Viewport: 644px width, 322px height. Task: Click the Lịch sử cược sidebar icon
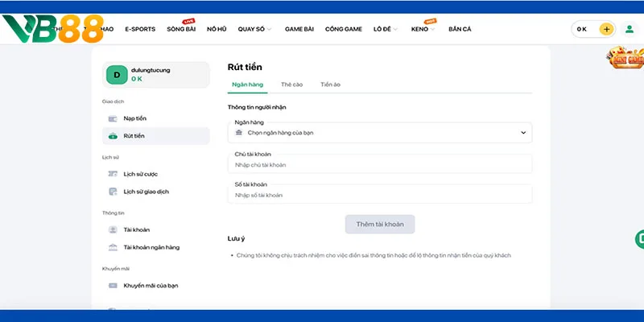coord(113,173)
